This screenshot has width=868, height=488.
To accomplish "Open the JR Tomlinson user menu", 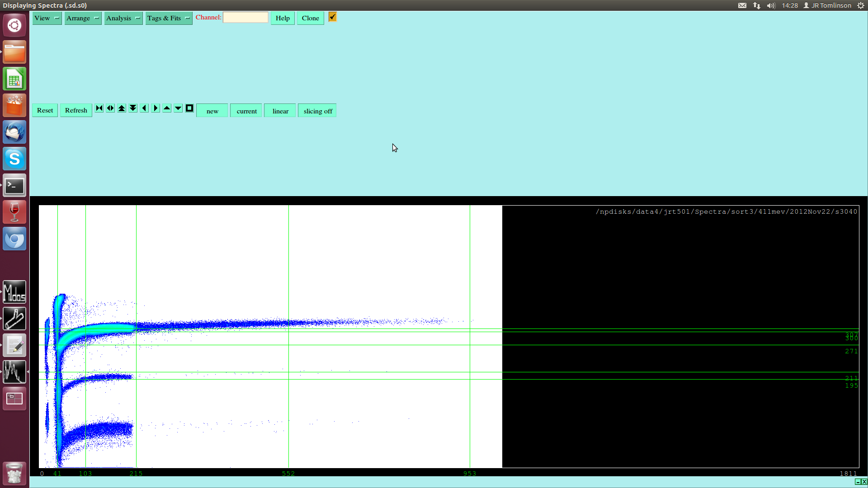I will (x=827, y=5).
